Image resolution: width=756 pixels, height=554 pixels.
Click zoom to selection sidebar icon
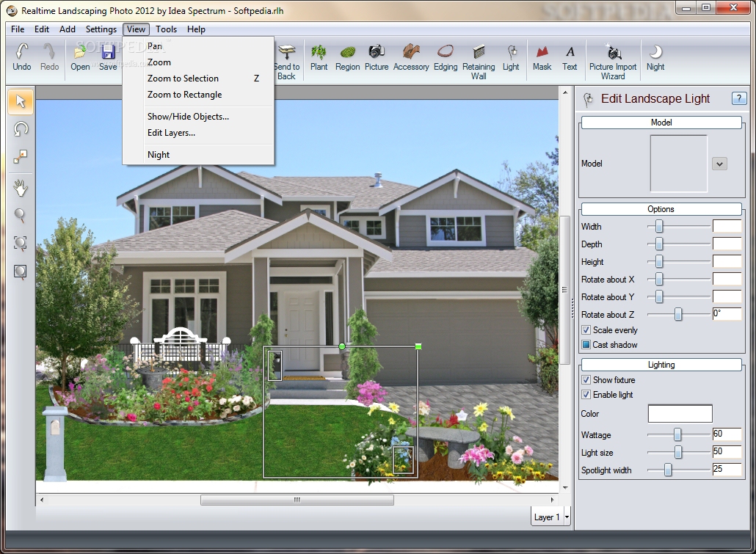[x=21, y=243]
